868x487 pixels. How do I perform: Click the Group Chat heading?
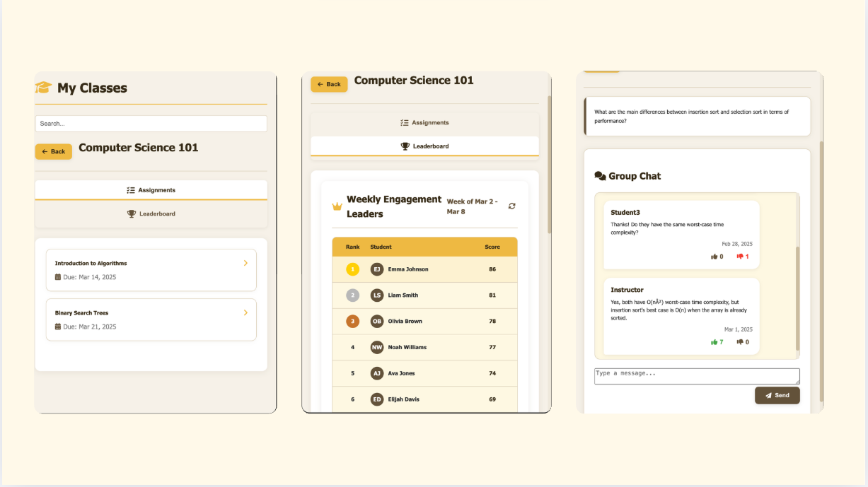635,176
